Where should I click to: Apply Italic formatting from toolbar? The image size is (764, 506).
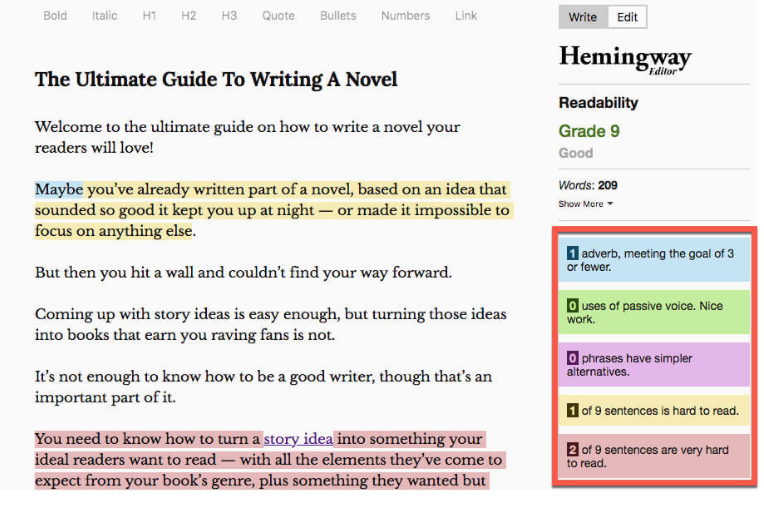[104, 16]
